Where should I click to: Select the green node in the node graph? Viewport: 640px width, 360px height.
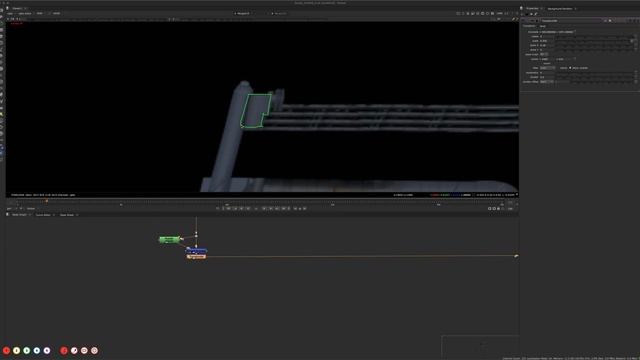pyautogui.click(x=169, y=240)
